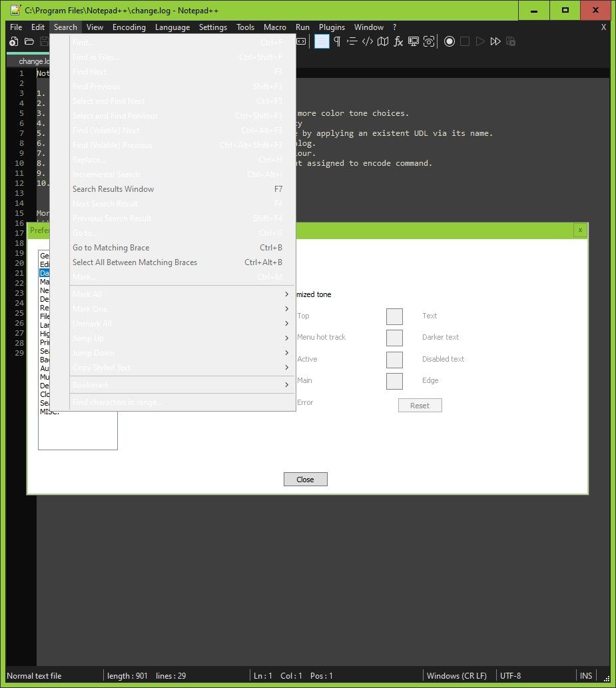Viewport: 616px width, 688px height.
Task: Toggle Word Wrap in the toolbar
Action: click(x=322, y=41)
